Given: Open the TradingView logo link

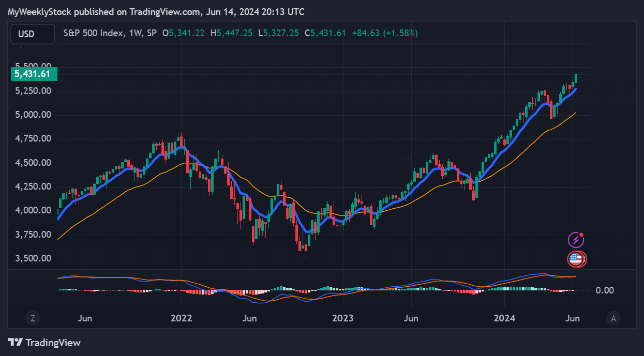Looking at the screenshot, I should point(44,343).
